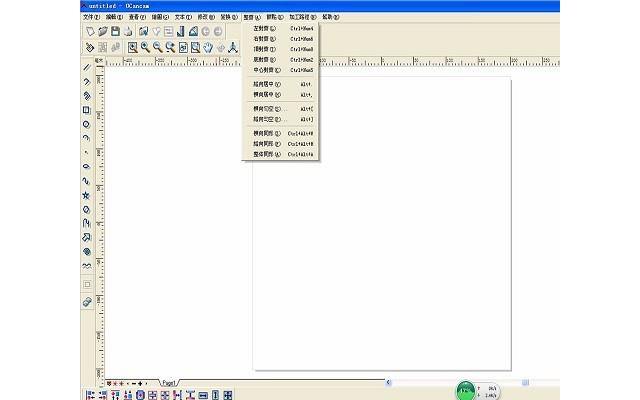Choose the align item with shortcut Ctrl+Num8
This screenshot has width=640, height=400.
click(280, 49)
